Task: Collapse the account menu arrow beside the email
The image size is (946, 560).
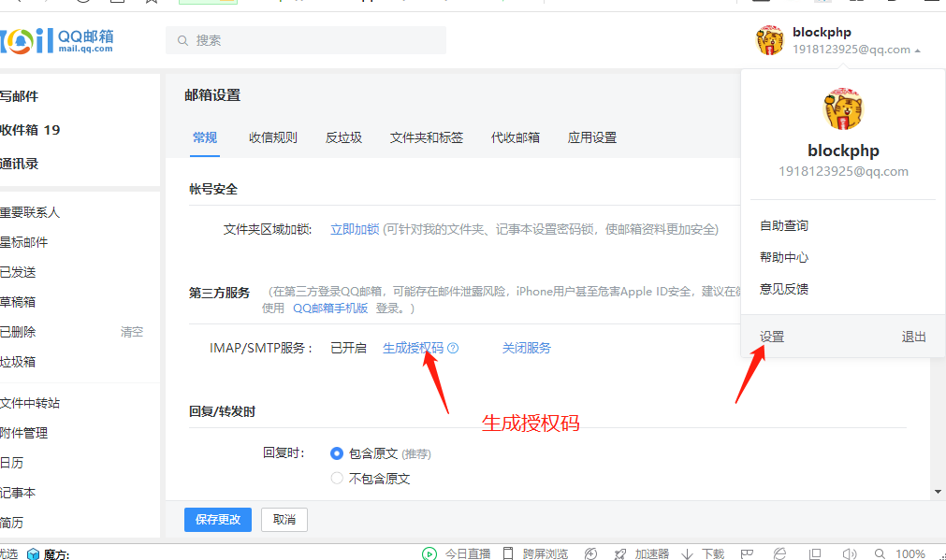Action: [x=917, y=50]
